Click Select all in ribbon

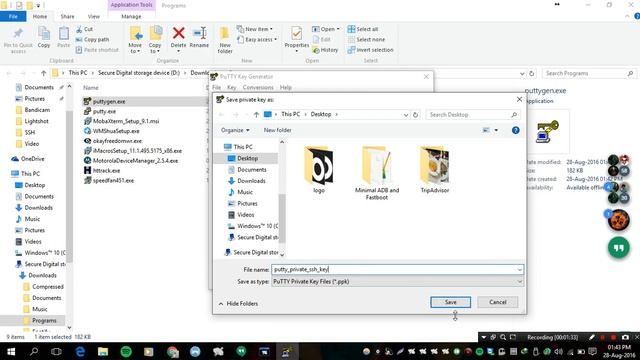click(362, 29)
